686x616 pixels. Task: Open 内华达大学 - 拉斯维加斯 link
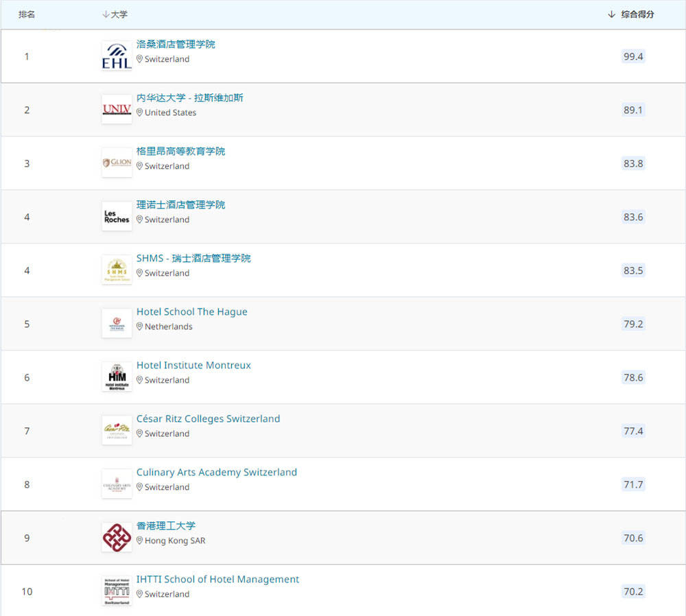pyautogui.click(x=189, y=97)
